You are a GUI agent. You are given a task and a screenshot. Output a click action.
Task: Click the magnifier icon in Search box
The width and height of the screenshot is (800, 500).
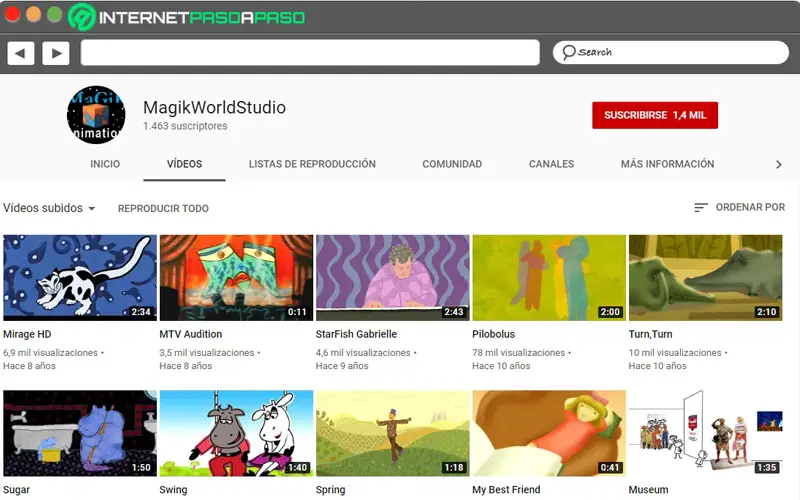(568, 52)
